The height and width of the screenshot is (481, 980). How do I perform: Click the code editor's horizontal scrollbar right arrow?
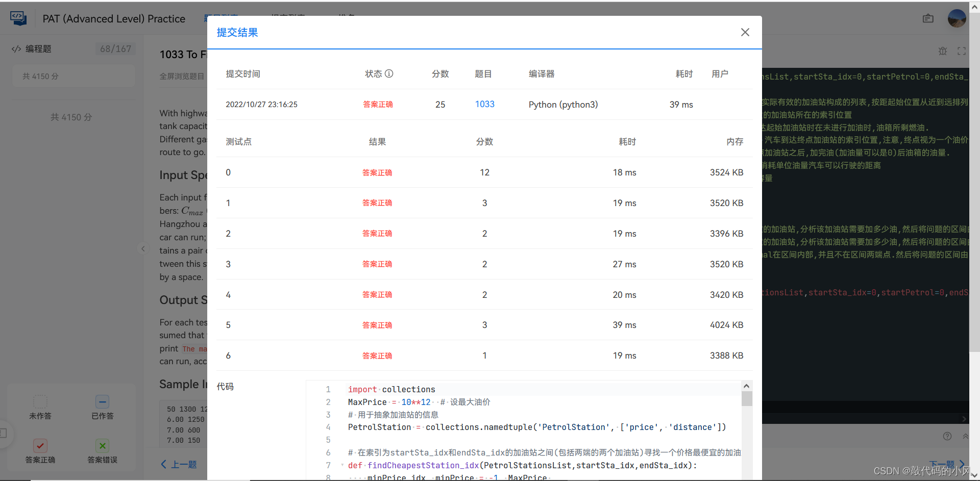tap(964, 419)
